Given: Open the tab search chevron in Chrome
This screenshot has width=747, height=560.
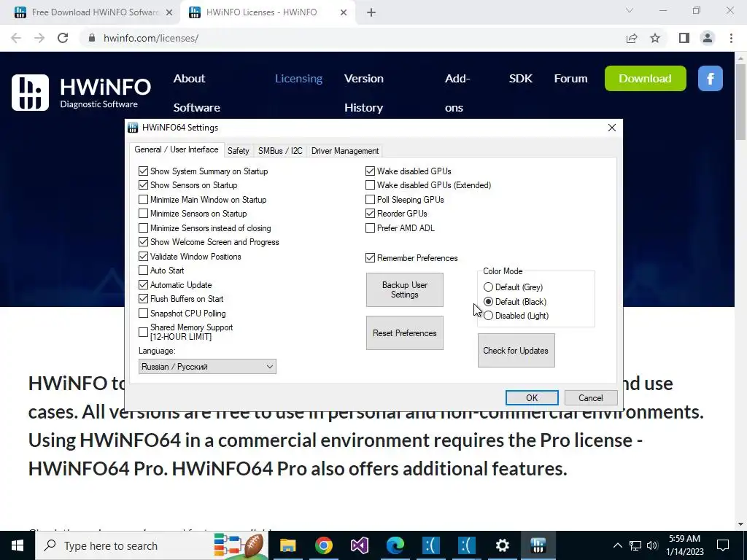Looking at the screenshot, I should (x=630, y=10).
